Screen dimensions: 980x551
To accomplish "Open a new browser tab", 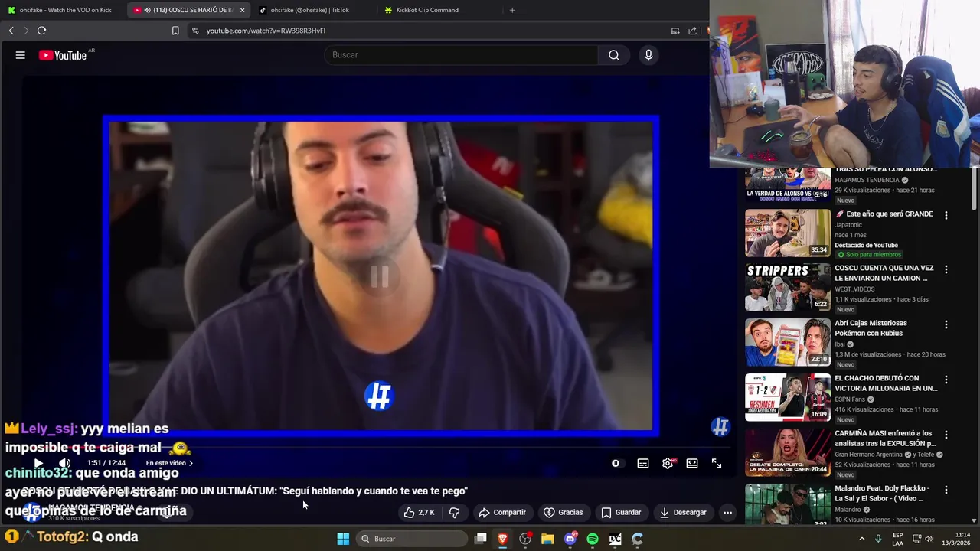I will (512, 10).
